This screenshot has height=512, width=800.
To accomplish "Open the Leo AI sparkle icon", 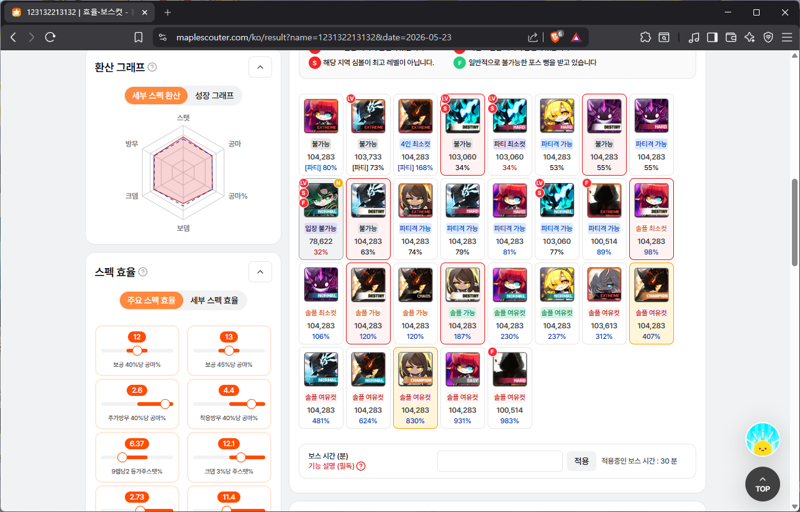I will [x=749, y=37].
